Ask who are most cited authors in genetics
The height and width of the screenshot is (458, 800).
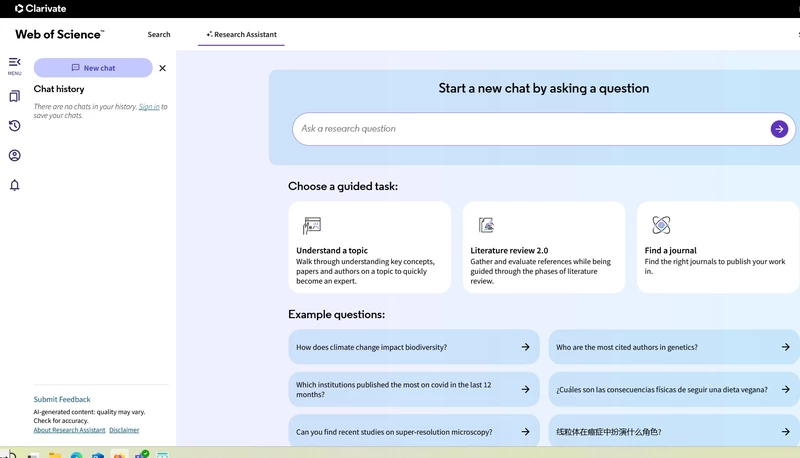point(673,347)
